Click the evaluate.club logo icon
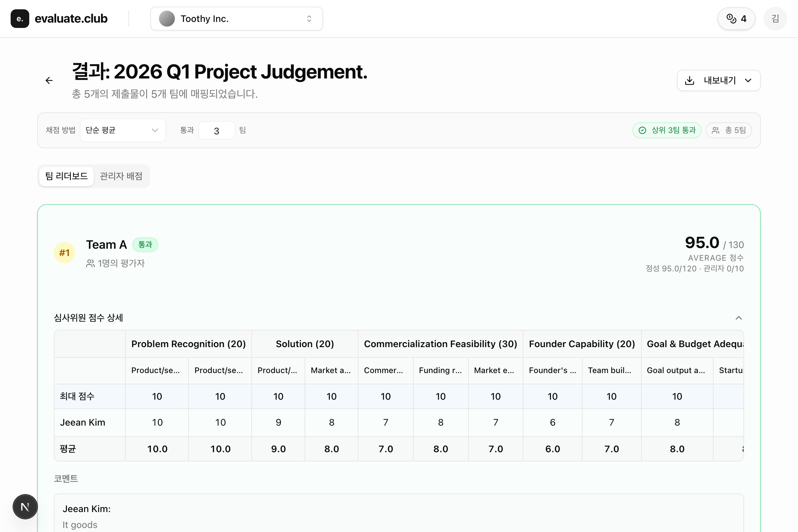This screenshot has width=798, height=532. (x=20, y=19)
